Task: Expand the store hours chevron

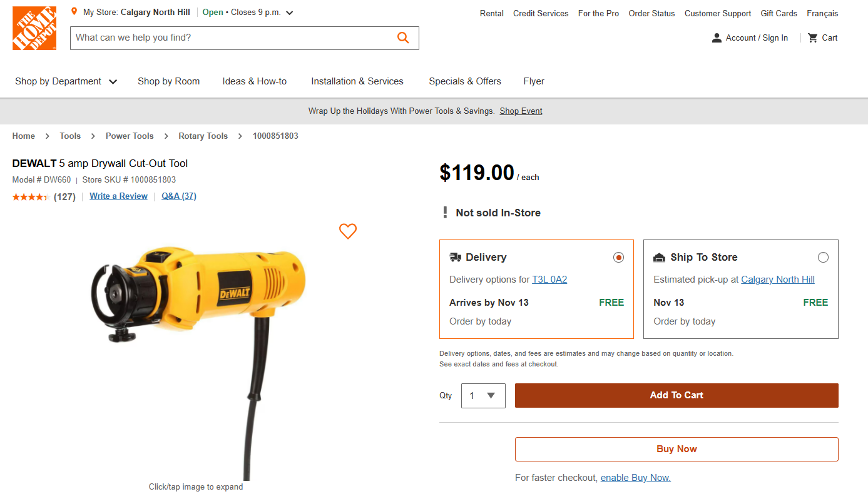Action: pyautogui.click(x=288, y=12)
